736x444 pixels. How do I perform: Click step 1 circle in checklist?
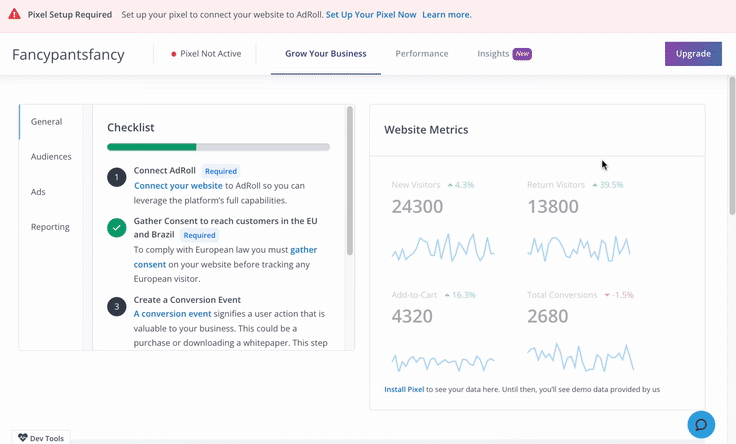click(x=117, y=177)
